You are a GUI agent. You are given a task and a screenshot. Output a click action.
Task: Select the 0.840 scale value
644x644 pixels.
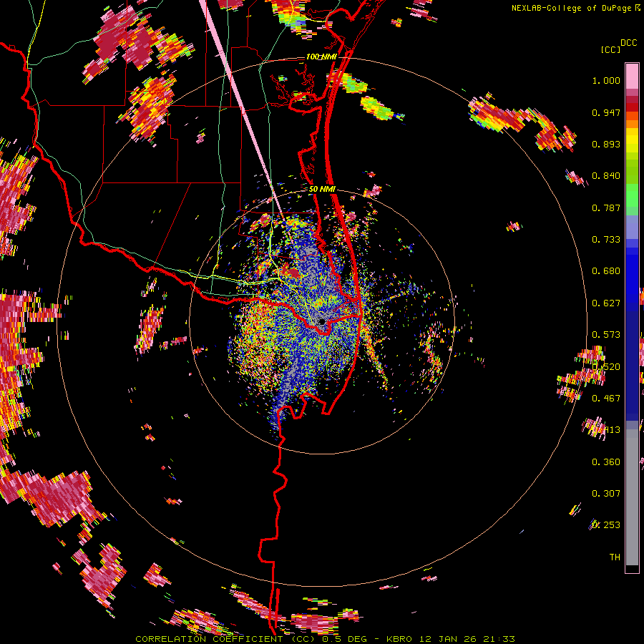[606, 176]
